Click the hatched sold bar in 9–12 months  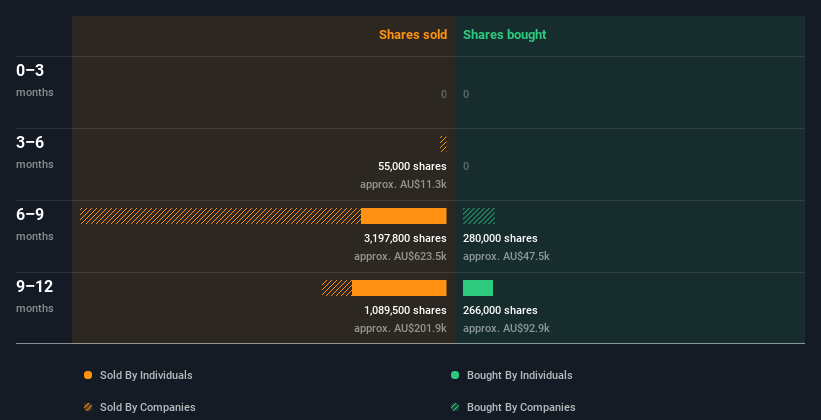[337, 288]
